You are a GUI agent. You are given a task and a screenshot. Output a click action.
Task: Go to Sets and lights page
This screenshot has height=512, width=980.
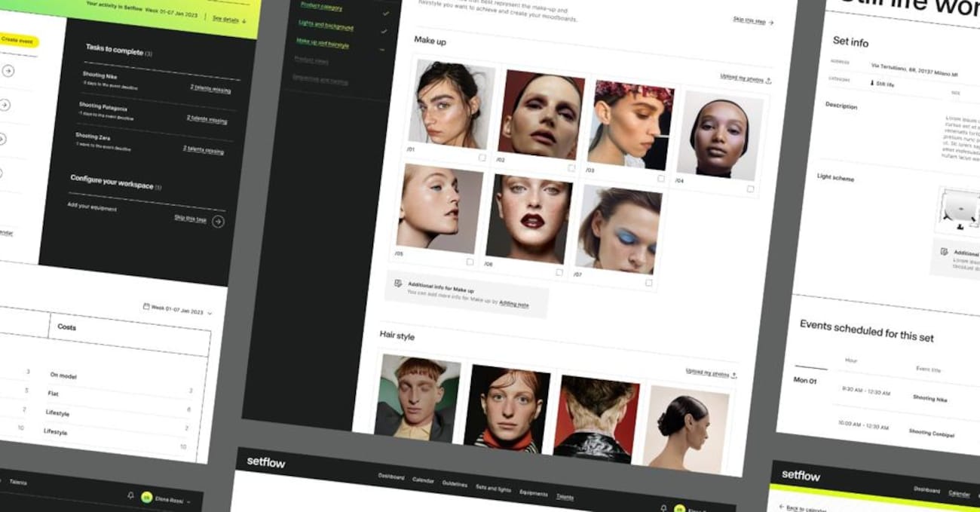494,489
